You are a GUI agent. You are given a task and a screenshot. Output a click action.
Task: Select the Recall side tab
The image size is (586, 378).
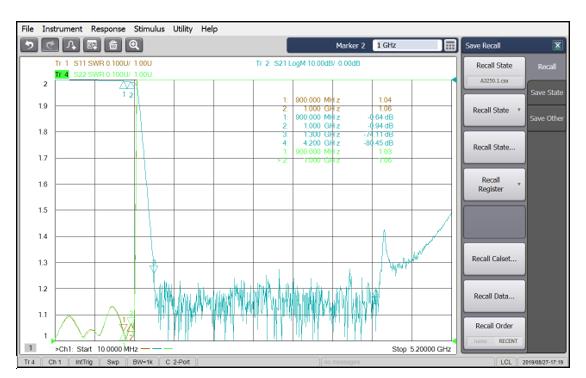tap(546, 67)
